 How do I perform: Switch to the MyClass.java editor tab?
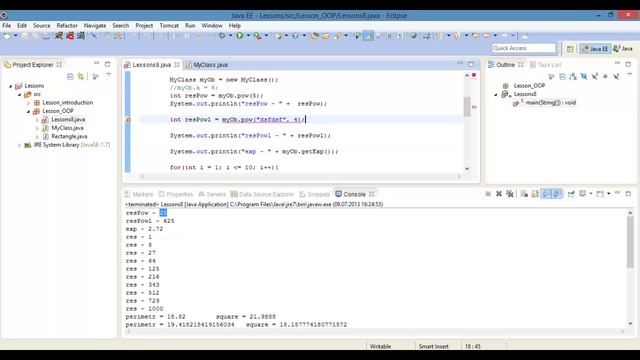click(x=207, y=65)
